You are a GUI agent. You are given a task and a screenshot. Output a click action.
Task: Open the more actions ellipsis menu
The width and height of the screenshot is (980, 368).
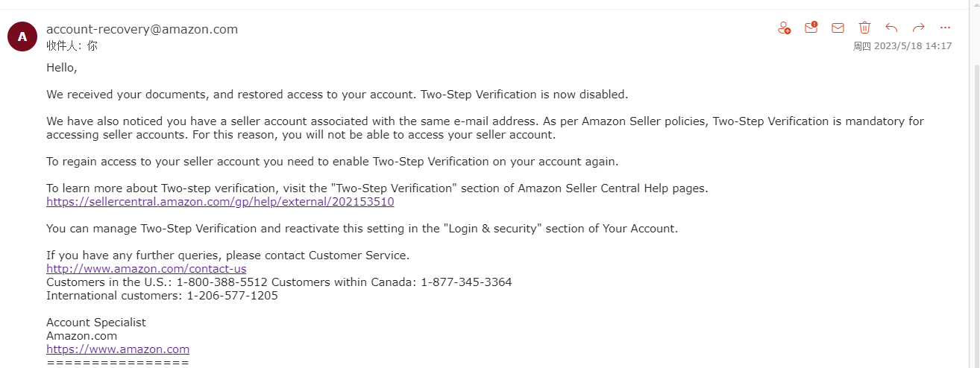tap(945, 28)
